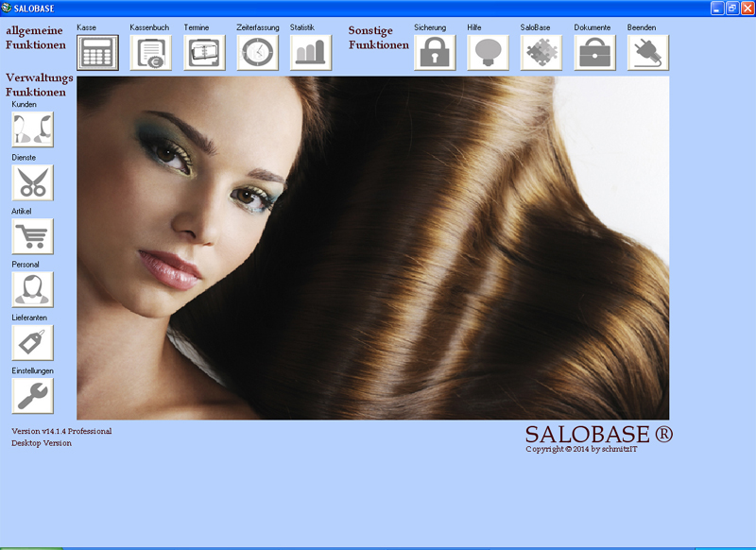Open Kunden customer management icon
The image size is (756, 550).
click(x=33, y=129)
